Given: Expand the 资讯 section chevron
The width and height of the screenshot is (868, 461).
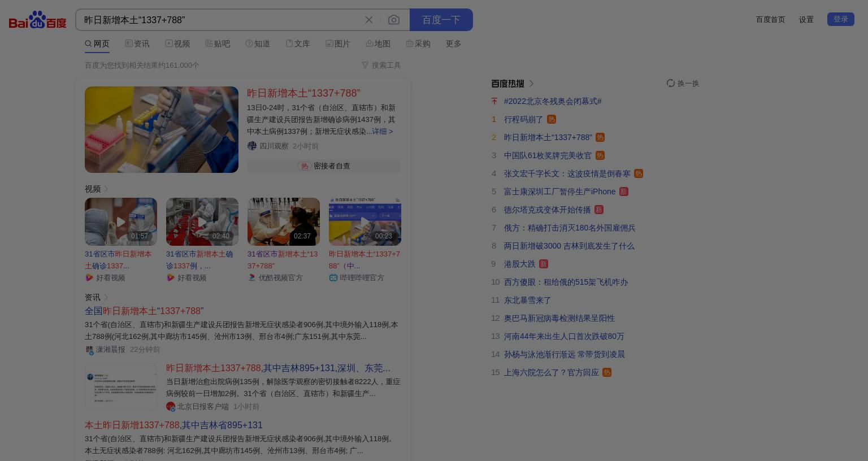Looking at the screenshot, I should pos(106,297).
